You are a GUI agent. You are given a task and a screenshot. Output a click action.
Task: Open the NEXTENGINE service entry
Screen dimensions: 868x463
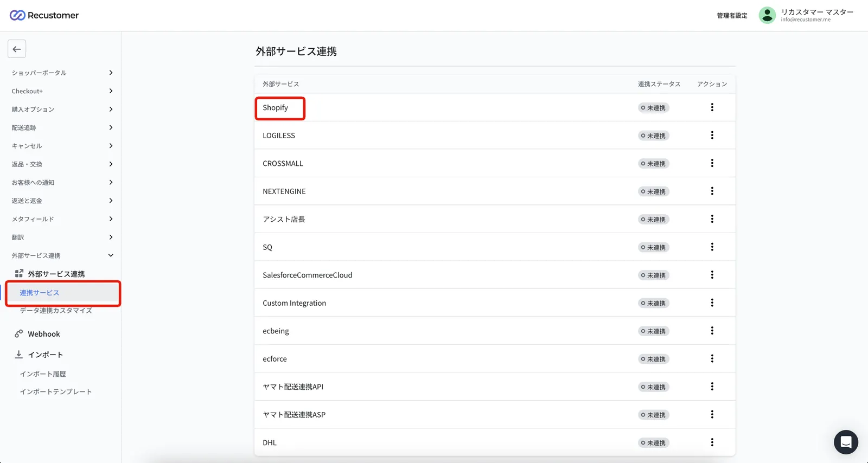click(x=284, y=191)
